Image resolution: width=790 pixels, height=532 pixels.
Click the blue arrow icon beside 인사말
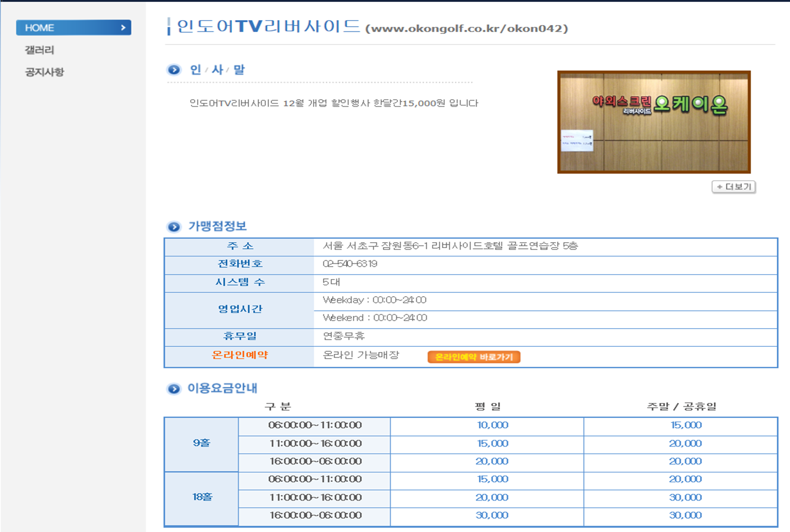(x=174, y=70)
